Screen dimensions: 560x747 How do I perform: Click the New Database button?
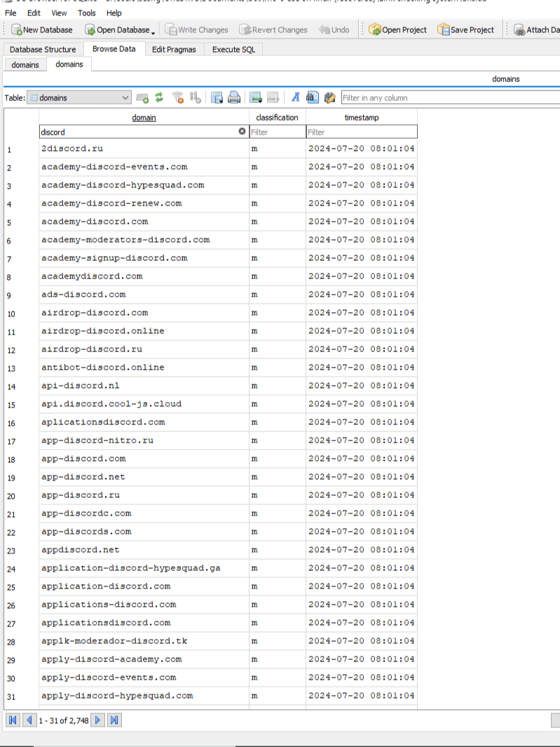(x=42, y=30)
